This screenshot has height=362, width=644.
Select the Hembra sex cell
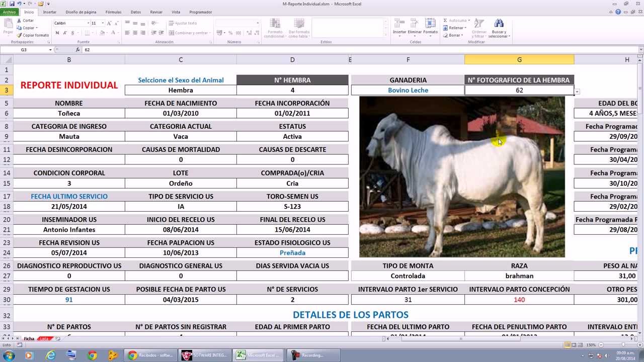pyautogui.click(x=181, y=90)
